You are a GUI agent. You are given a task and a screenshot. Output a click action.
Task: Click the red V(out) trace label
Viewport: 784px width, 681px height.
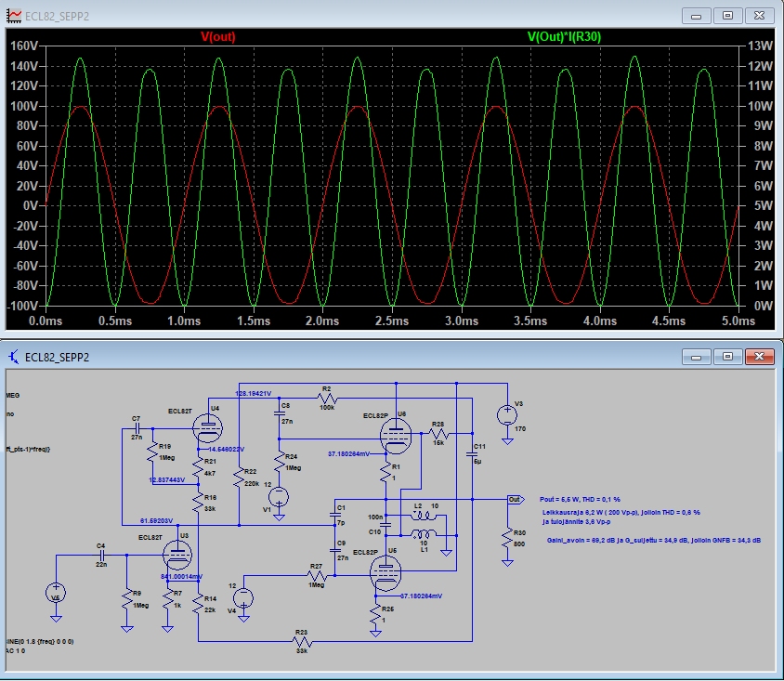[x=218, y=36]
